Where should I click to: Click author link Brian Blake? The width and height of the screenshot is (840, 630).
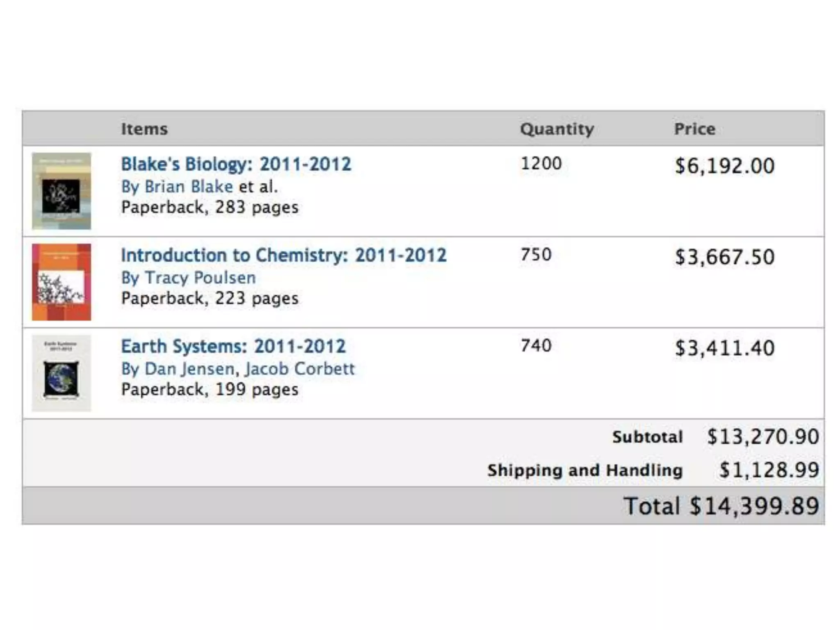(x=189, y=187)
